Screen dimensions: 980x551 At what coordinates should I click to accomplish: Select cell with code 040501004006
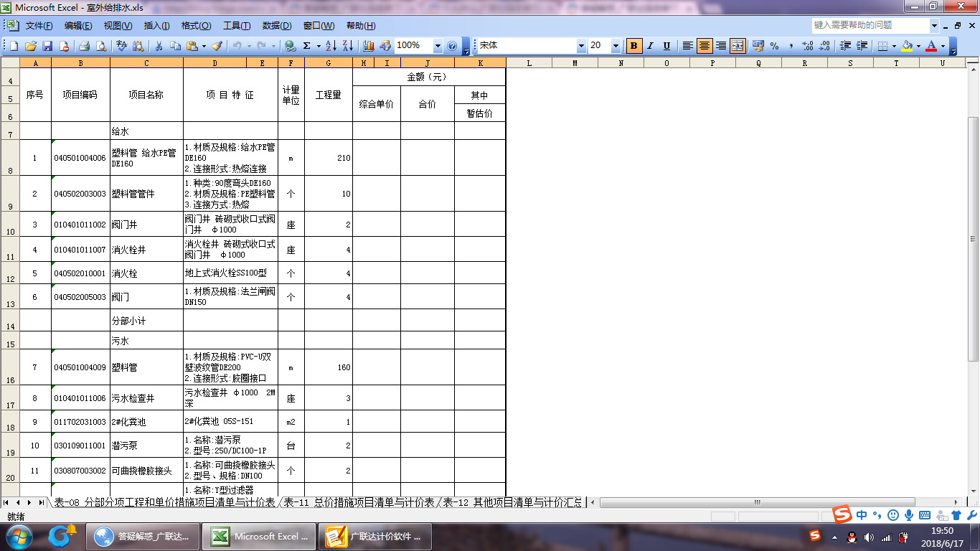click(80, 158)
